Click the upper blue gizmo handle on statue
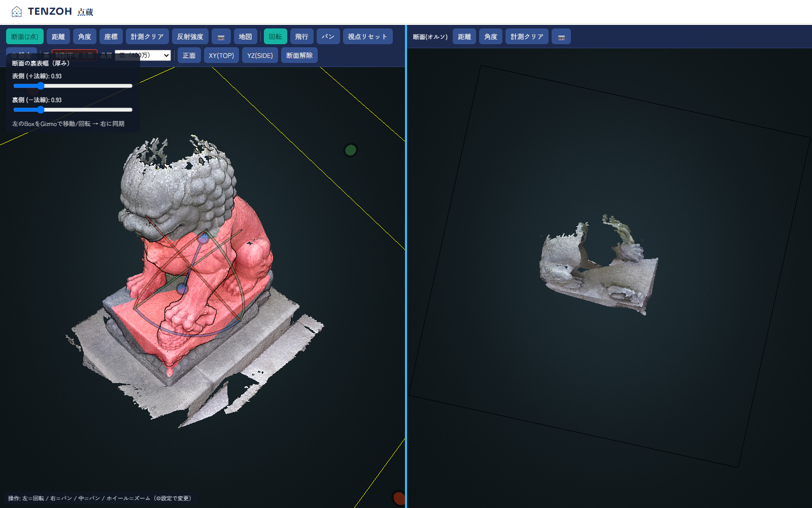 click(203, 238)
